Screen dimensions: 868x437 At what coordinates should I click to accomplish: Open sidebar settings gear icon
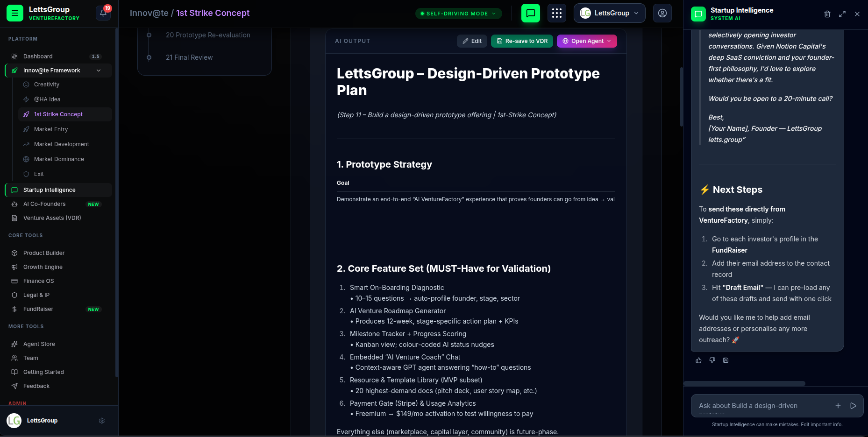coord(102,421)
